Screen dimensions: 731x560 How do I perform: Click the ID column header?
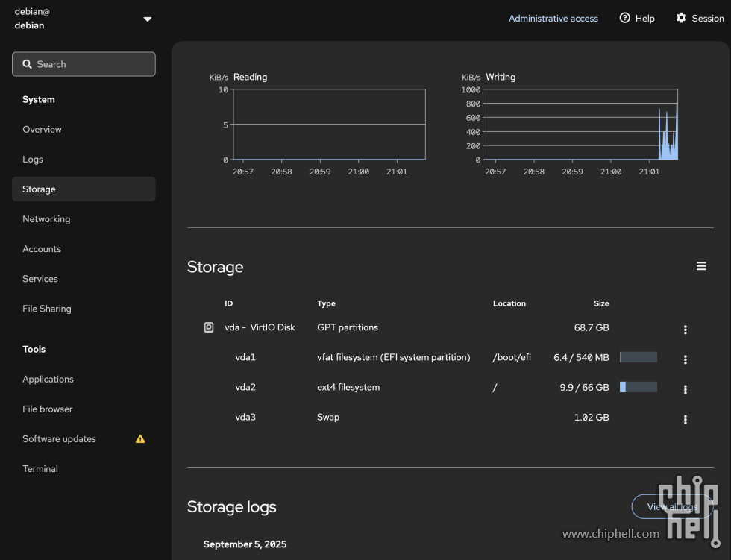pos(228,303)
